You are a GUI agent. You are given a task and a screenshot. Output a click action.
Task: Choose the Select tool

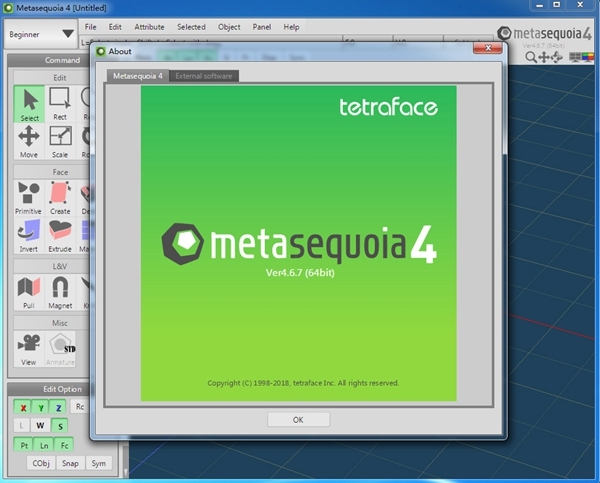pos(29,104)
